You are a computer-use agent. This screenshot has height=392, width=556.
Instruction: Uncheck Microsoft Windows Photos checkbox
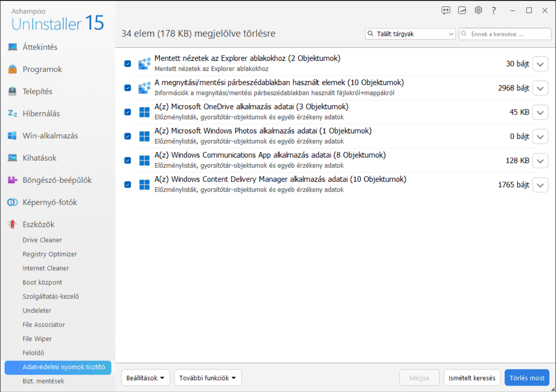(128, 136)
